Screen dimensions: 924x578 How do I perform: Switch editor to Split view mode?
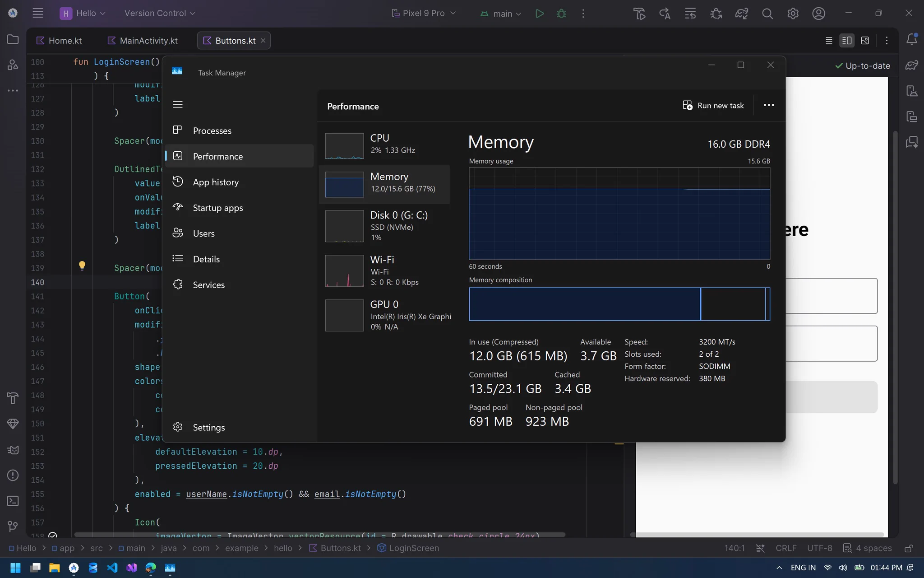(847, 41)
